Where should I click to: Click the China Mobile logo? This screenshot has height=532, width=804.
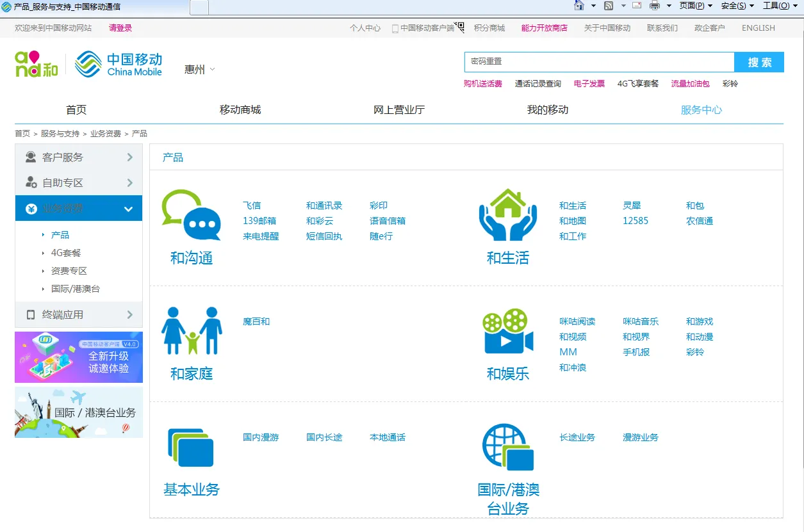119,65
